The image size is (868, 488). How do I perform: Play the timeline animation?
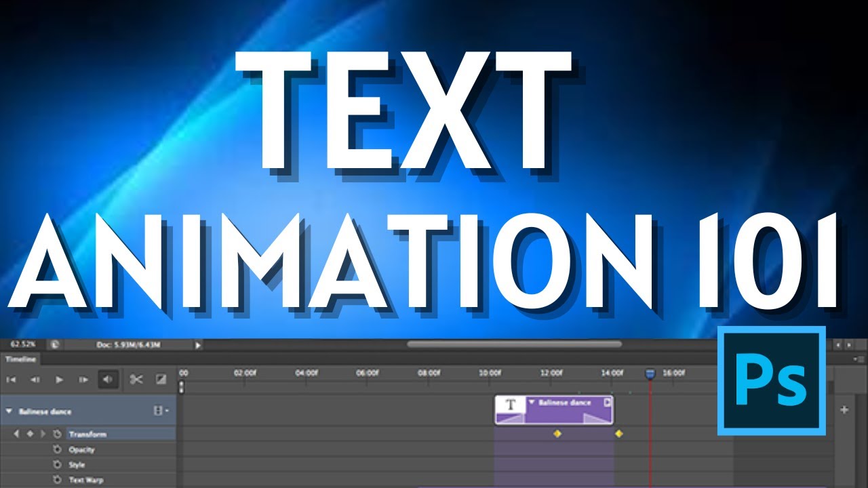(59, 380)
